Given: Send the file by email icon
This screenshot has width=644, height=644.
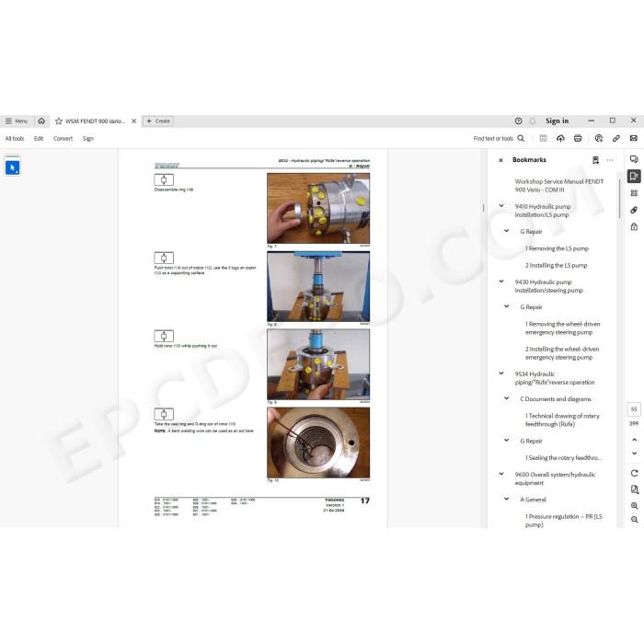Looking at the screenshot, I should (634, 138).
